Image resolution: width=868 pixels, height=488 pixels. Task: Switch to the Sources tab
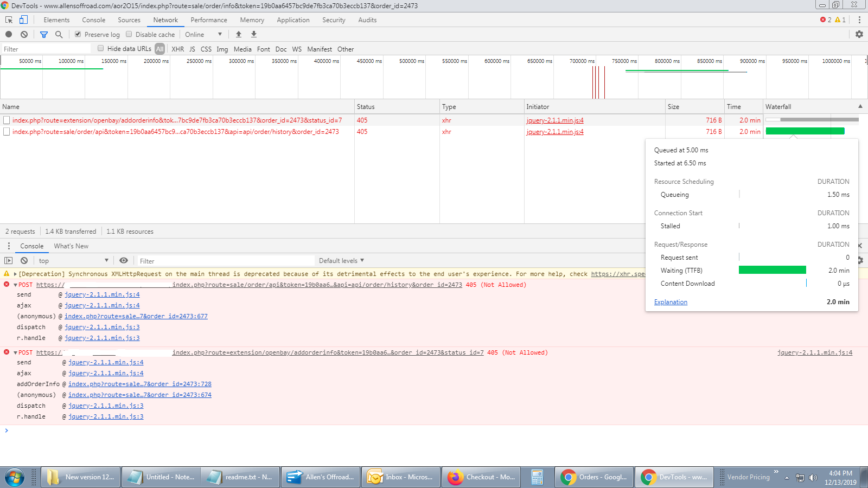click(129, 20)
